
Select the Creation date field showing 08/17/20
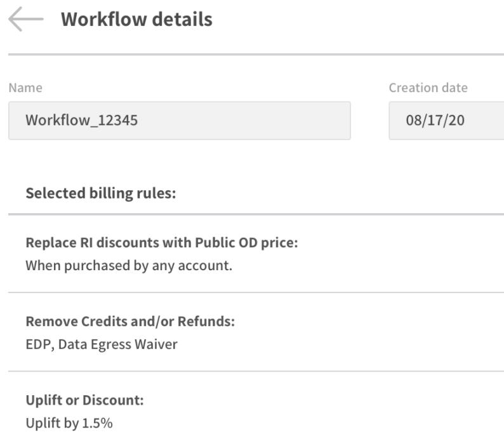click(446, 121)
